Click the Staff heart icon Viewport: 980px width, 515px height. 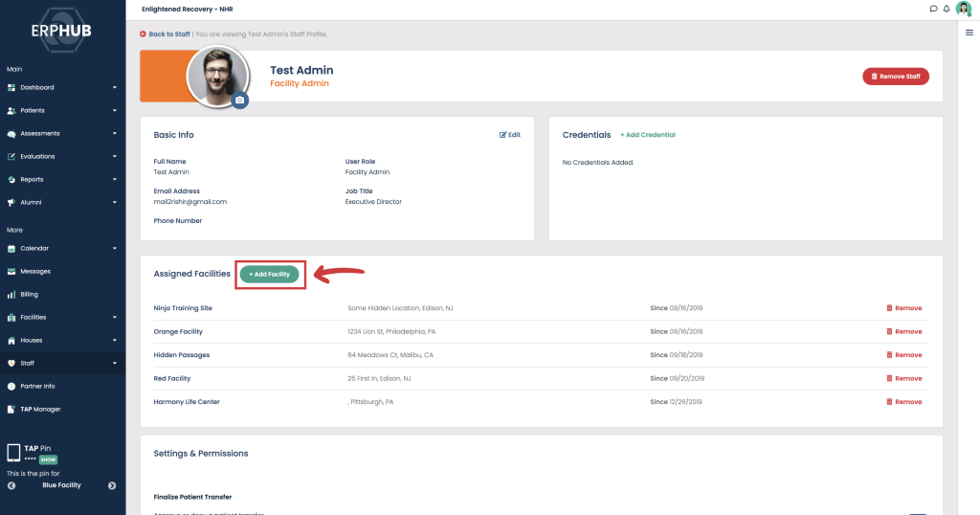[11, 363]
